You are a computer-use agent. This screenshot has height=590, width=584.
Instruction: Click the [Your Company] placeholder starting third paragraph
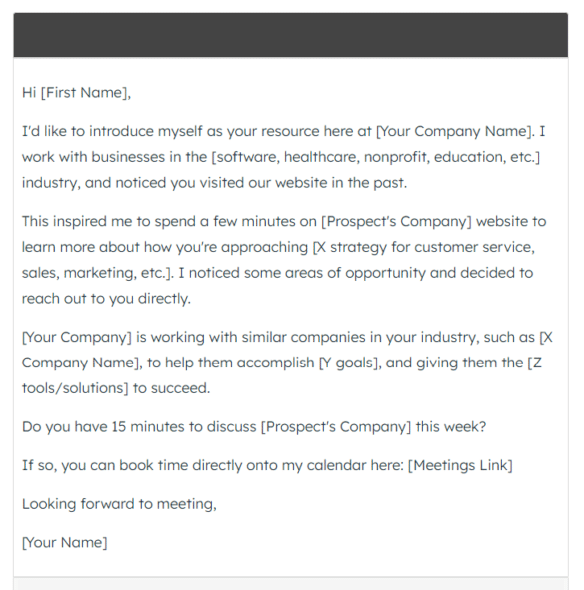point(77,337)
